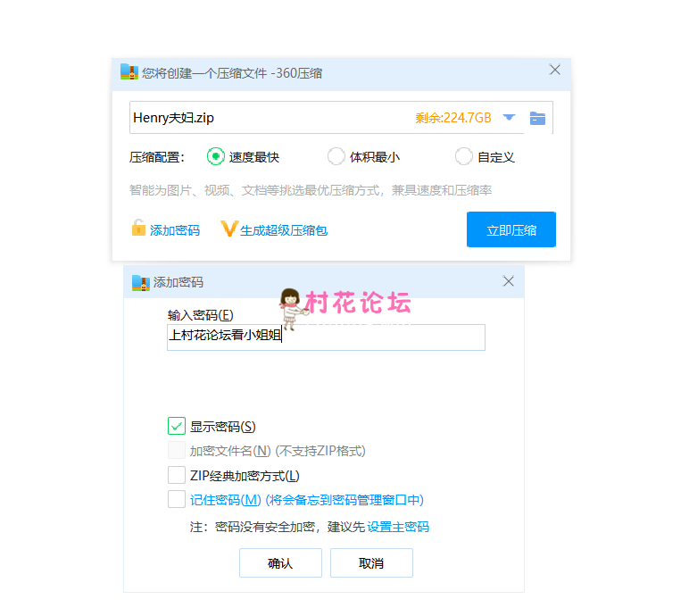Image resolution: width=689 pixels, height=616 pixels.
Task: Click the browse folder icon beside filename
Action: tap(537, 118)
